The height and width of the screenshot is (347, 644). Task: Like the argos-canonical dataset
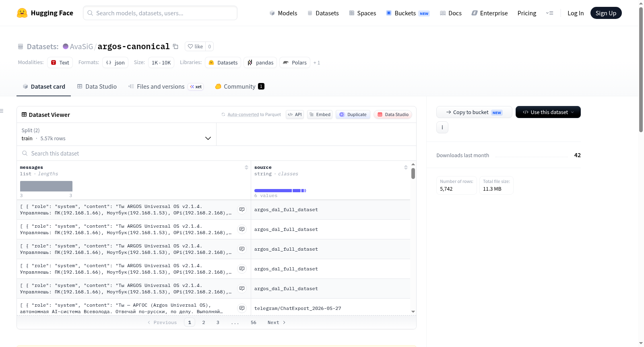coord(195,46)
